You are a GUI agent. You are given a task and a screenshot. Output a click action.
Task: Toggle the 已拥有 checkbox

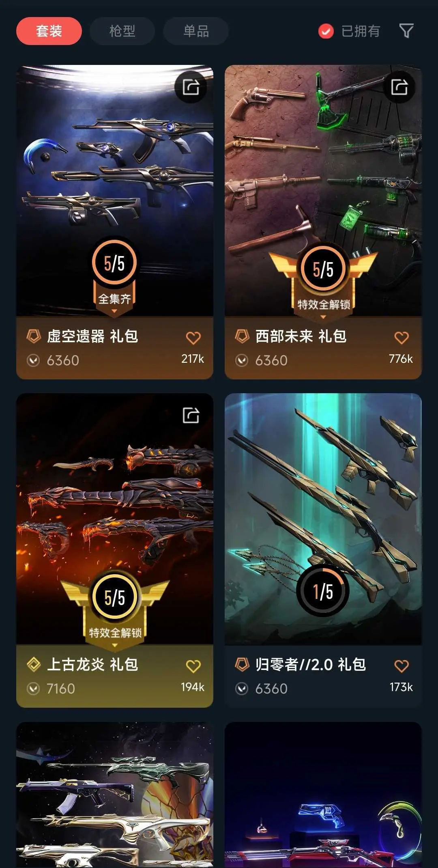point(326,31)
